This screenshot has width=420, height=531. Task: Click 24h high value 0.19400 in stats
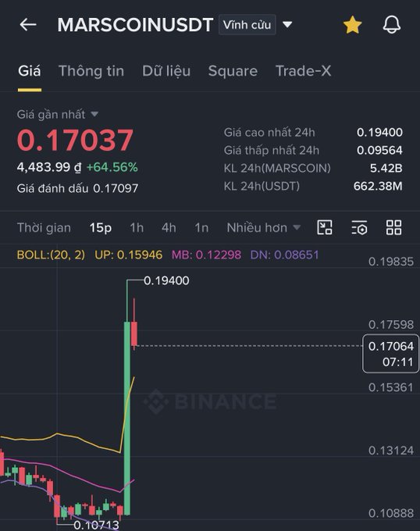(379, 133)
